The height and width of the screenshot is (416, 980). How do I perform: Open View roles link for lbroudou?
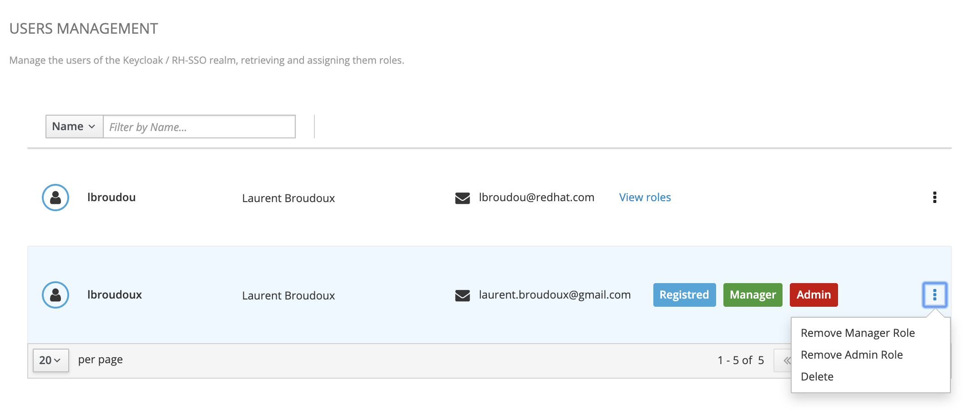[x=645, y=198]
